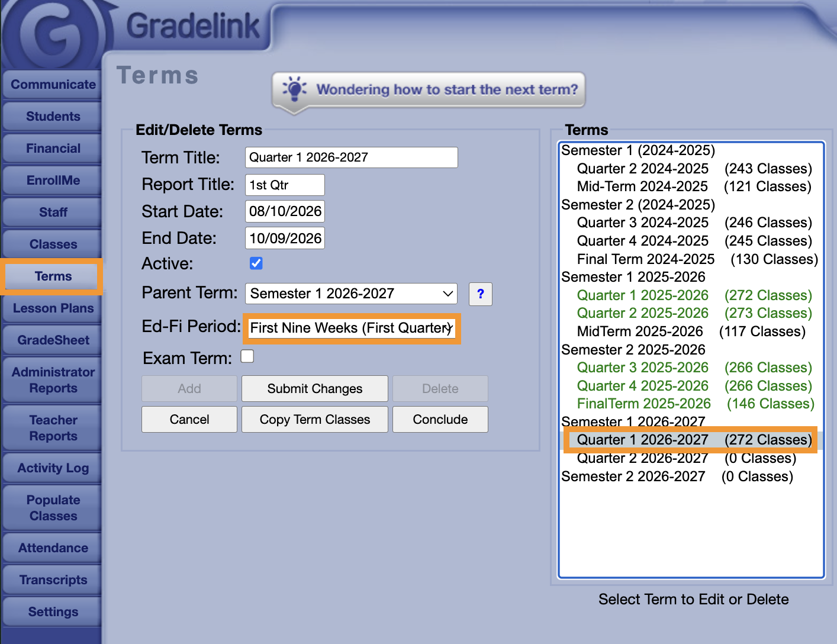The height and width of the screenshot is (644, 837).
Task: Open the 'Wondering how to start the next term?' tip
Action: point(429,90)
